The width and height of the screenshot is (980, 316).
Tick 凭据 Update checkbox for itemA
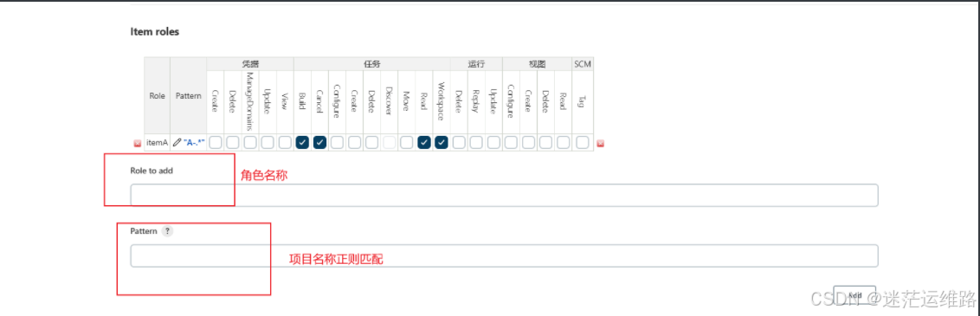[268, 142]
